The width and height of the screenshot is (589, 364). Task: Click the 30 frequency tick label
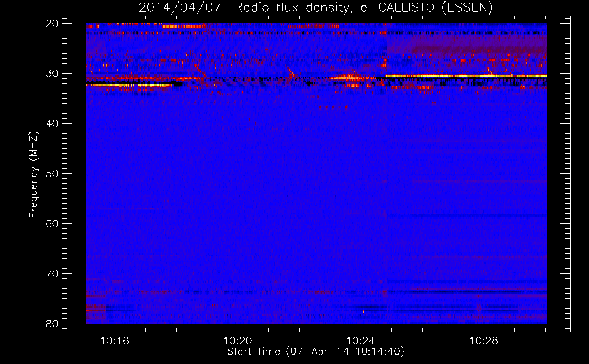tap(52, 74)
